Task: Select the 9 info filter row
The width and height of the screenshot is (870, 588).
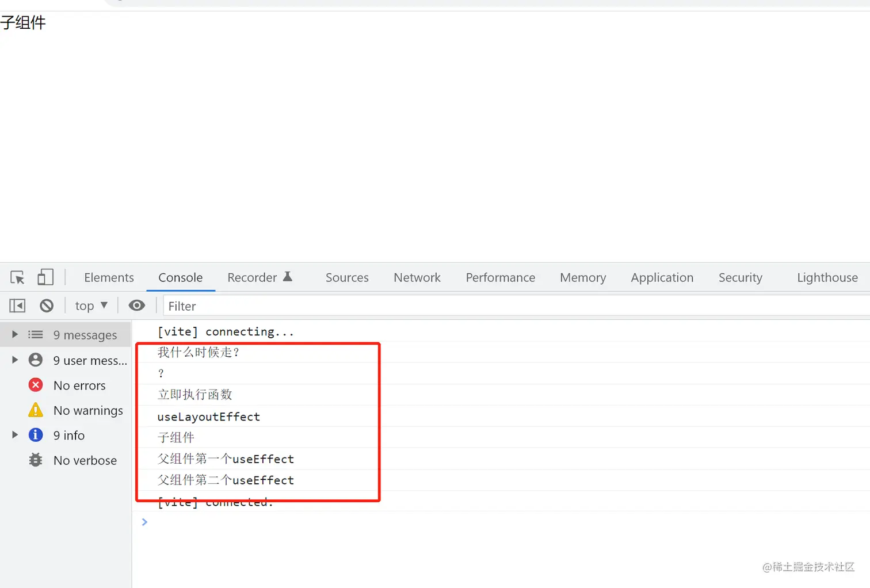Action: pos(66,435)
